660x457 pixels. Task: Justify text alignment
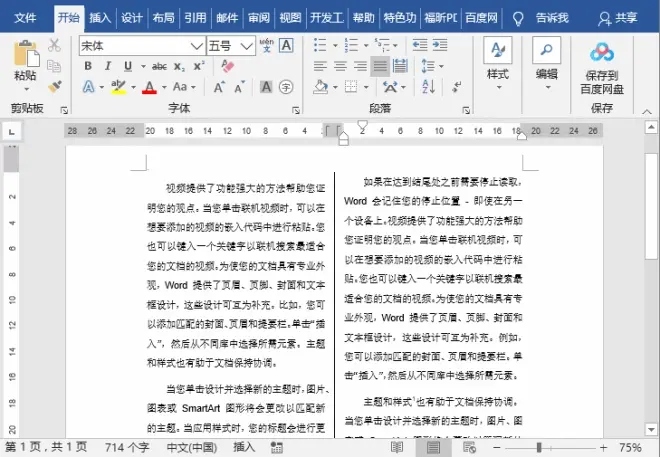pos(380,66)
